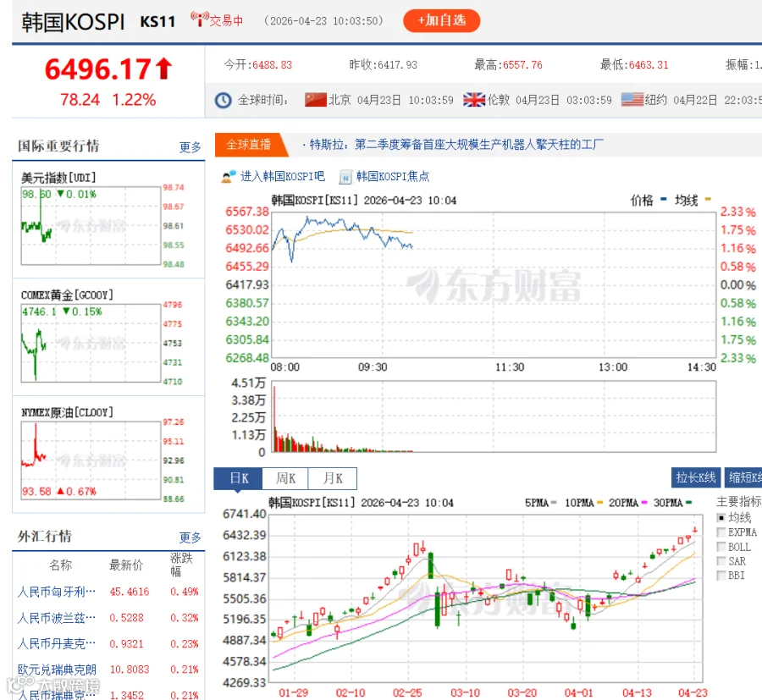Click the UK flag beside 伦敦
Screen dimensions: 762x700
click(x=474, y=100)
